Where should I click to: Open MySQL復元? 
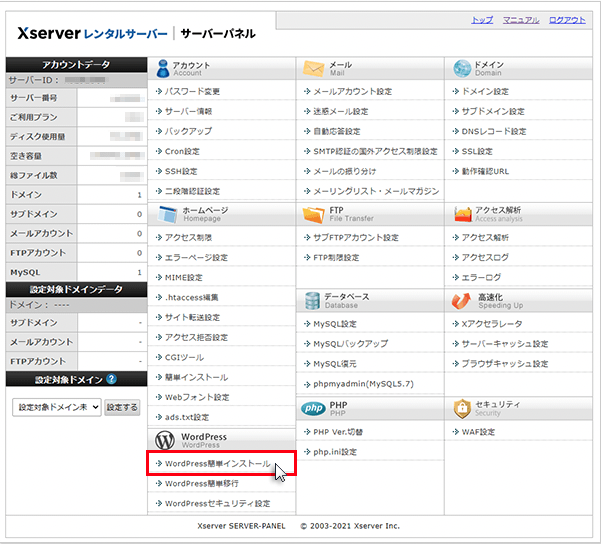tap(335, 363)
